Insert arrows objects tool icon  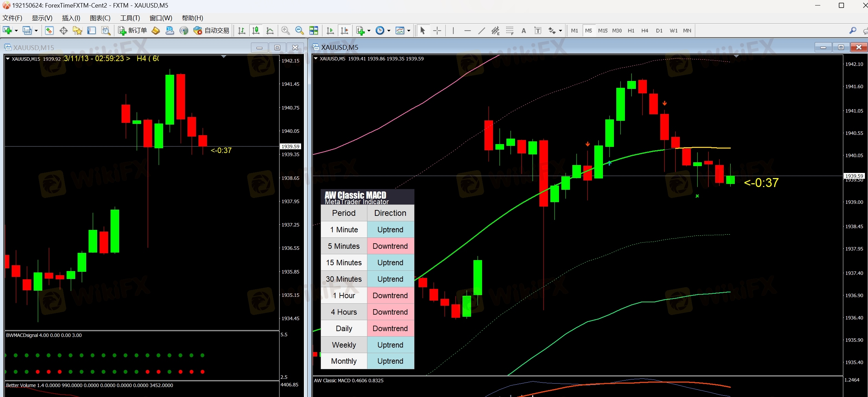pyautogui.click(x=552, y=31)
